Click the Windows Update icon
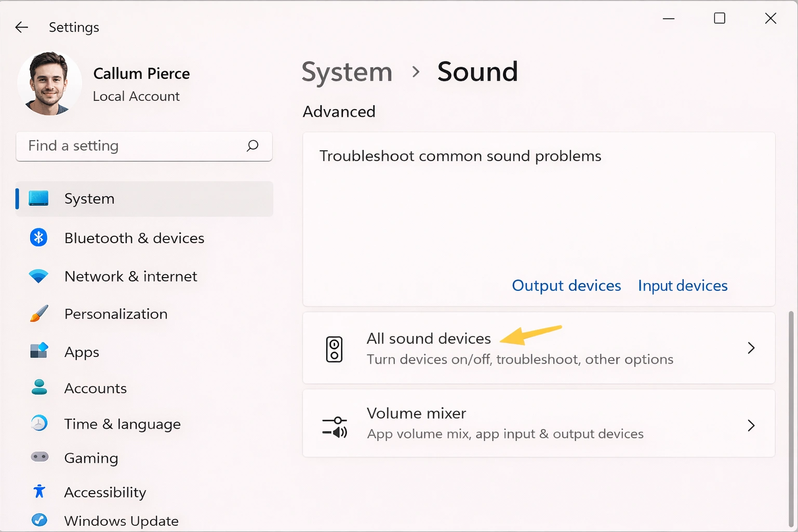Viewport: 798px width, 532px height. 38,521
